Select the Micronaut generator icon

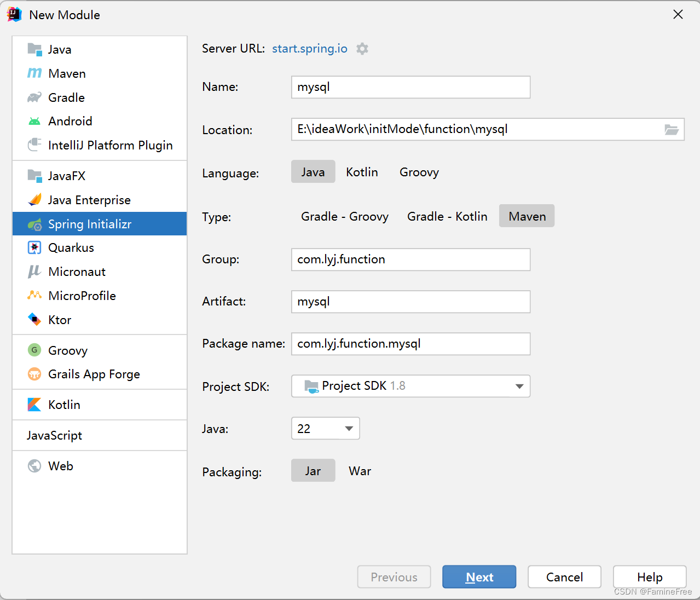[34, 272]
